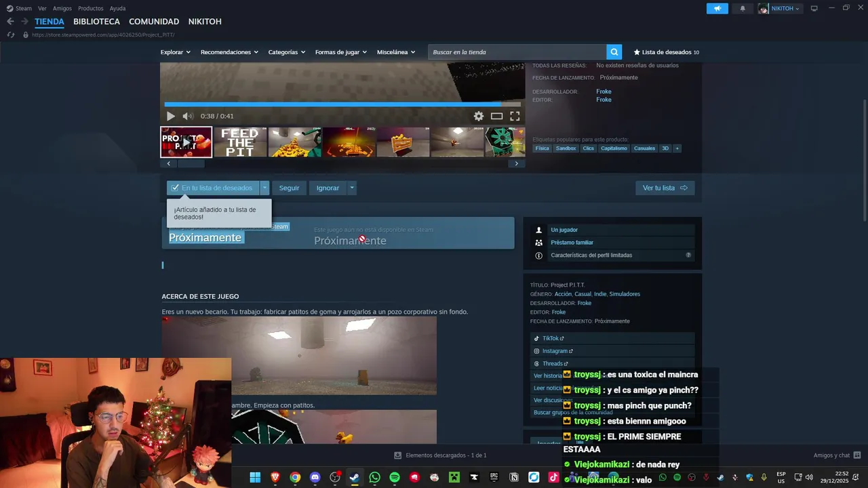Viewport: 868px width, 488px height.
Task: Open Minecraft creeper icon in taskbar
Action: point(454,477)
